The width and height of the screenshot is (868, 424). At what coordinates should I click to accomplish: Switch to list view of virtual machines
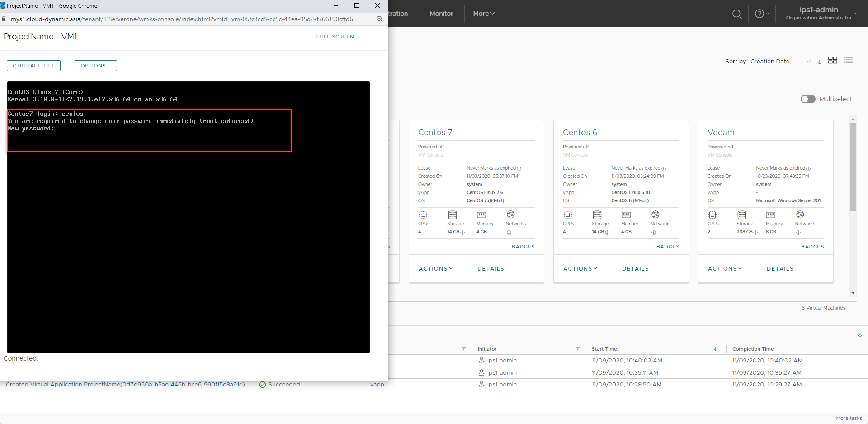849,60
